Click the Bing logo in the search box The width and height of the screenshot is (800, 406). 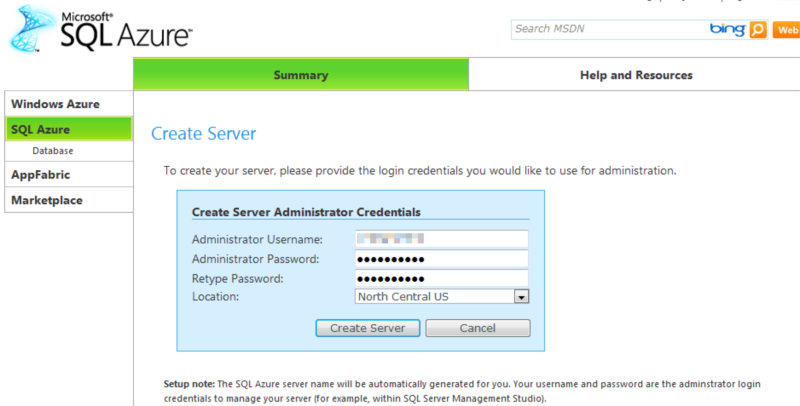pyautogui.click(x=727, y=29)
